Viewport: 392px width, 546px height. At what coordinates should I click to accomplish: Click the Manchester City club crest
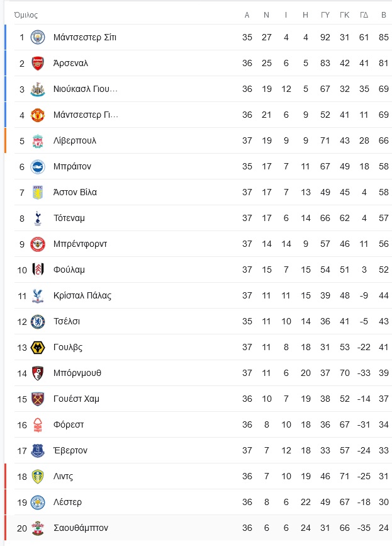tap(38, 37)
